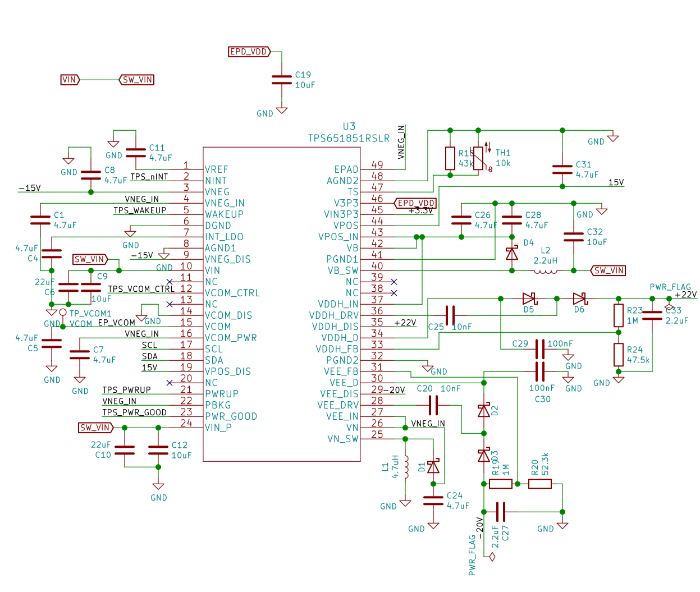
Task: Select the D6 diode symbol
Action: point(580,299)
